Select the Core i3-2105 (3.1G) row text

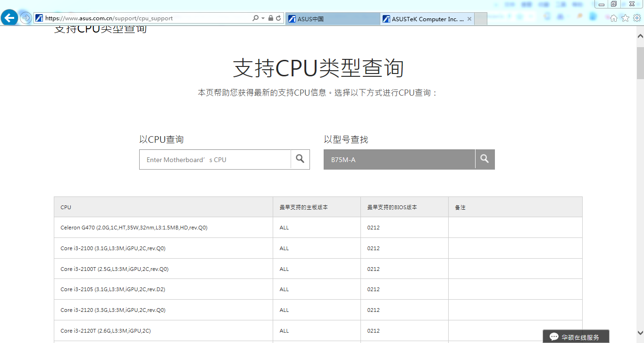point(113,289)
